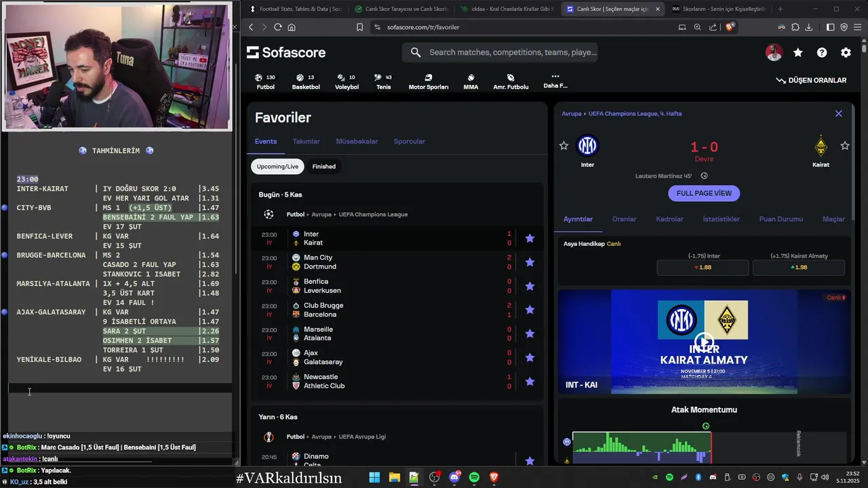The width and height of the screenshot is (868, 488).
Task: Open the favorites star icon in header
Action: (798, 53)
